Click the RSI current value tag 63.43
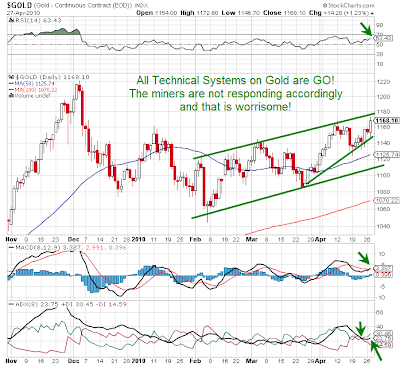This screenshot has width=400, height=366. (x=383, y=38)
